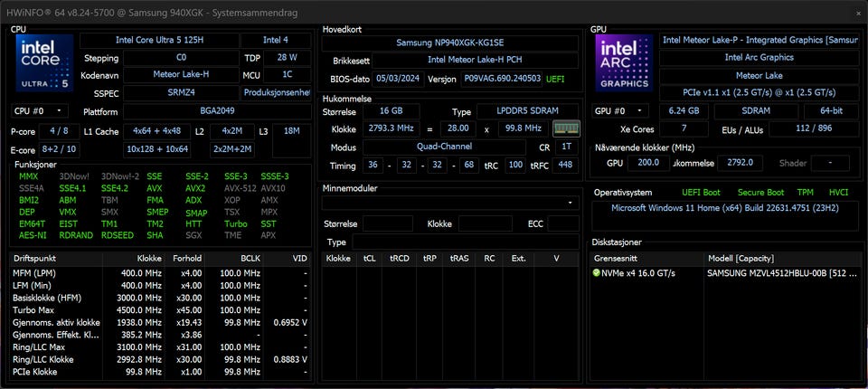Click the E-core count 8+2 / 10

[x=60, y=149]
